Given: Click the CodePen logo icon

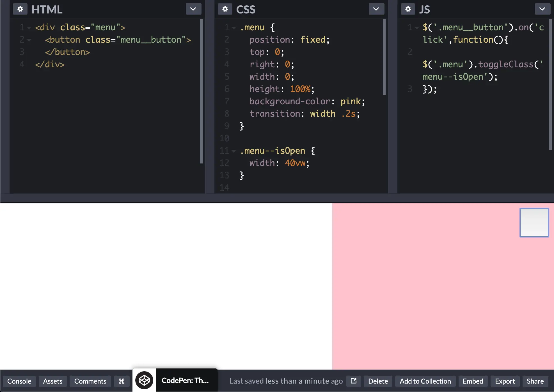Looking at the screenshot, I should [x=144, y=381].
